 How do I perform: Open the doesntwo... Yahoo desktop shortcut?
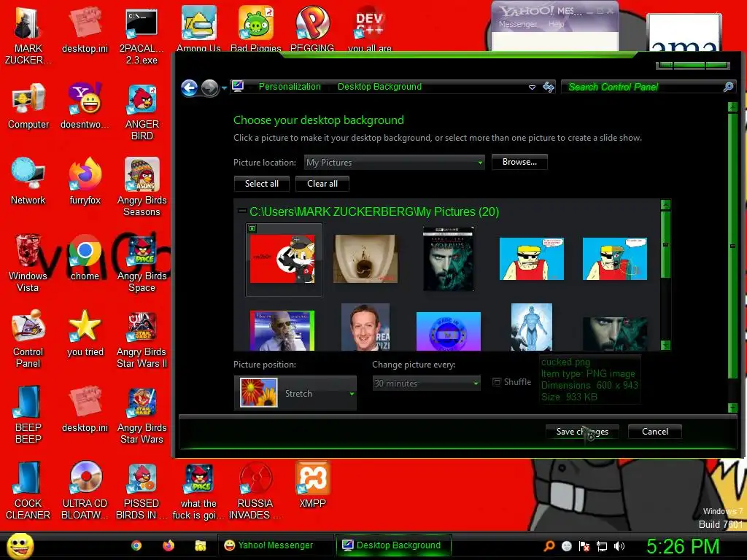pyautogui.click(x=85, y=106)
